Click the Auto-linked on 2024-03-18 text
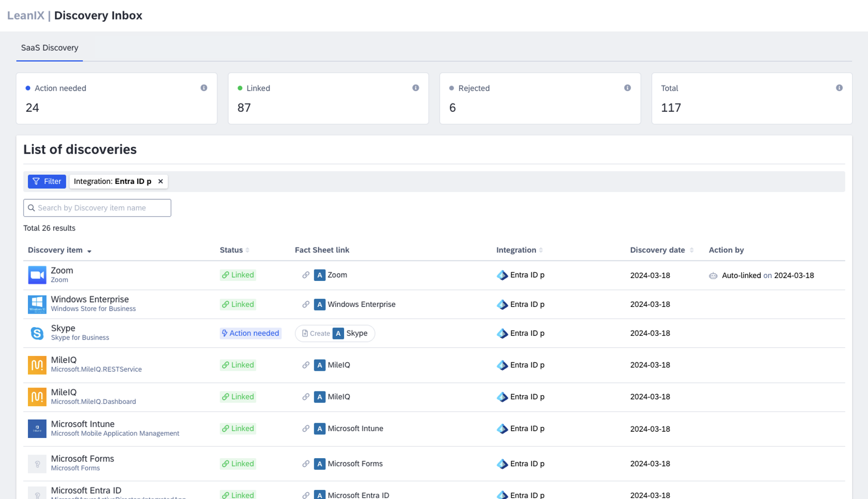Screen dimensions: 868x499 click(x=768, y=275)
